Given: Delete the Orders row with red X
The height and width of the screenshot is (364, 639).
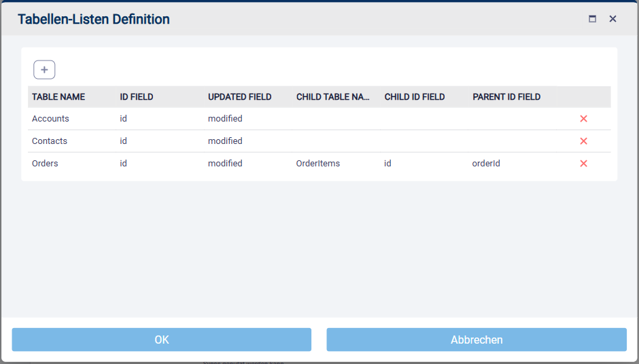Looking at the screenshot, I should coord(583,164).
